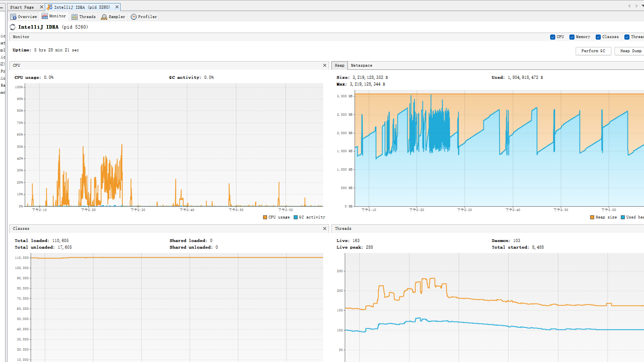The width and height of the screenshot is (644, 362).
Task: Select the Heap memory tab
Action: (340, 65)
